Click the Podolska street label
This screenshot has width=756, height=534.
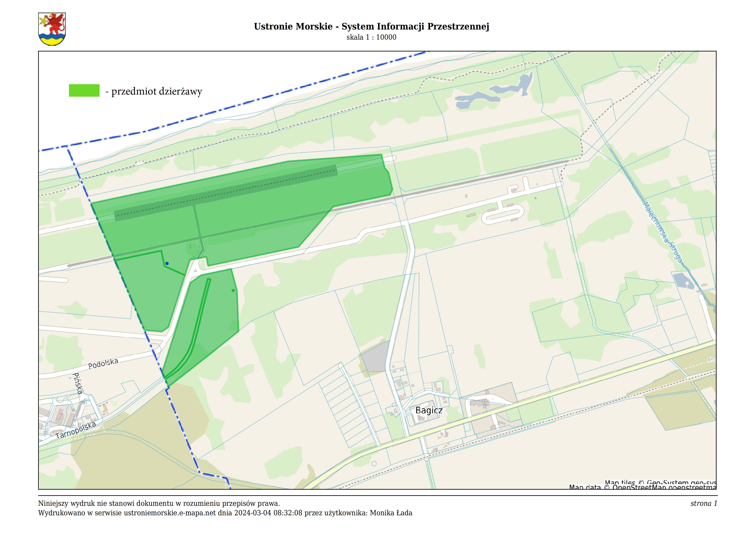click(103, 363)
